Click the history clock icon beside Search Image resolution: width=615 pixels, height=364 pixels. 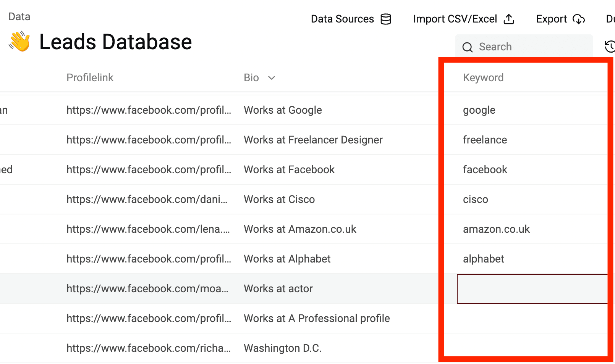point(610,47)
